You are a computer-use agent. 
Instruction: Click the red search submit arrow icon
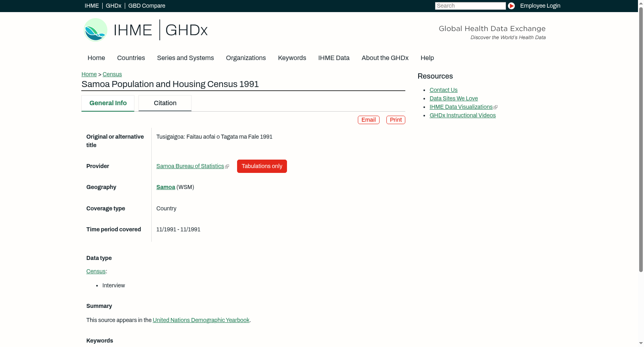[511, 6]
